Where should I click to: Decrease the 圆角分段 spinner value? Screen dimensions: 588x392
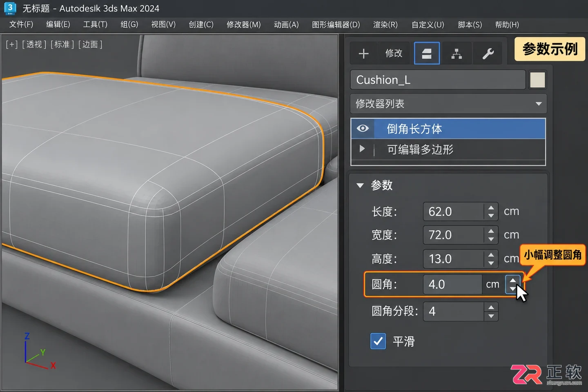[x=491, y=316]
